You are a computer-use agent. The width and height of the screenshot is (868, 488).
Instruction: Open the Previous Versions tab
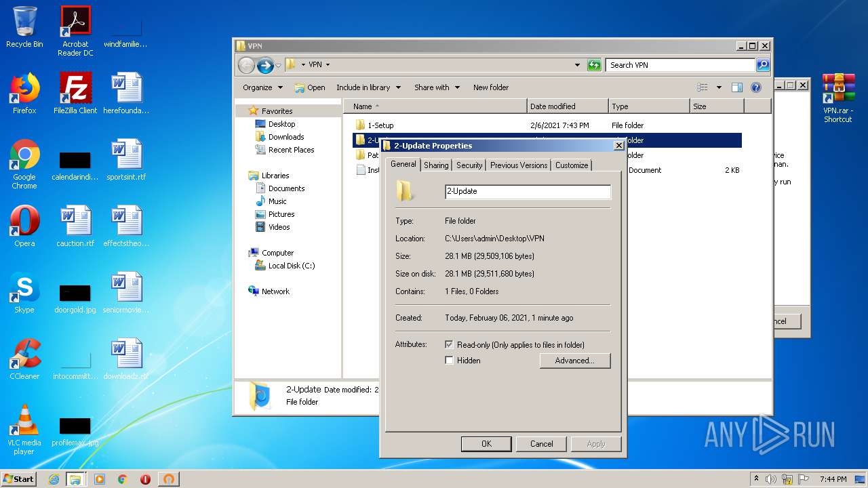[519, 165]
